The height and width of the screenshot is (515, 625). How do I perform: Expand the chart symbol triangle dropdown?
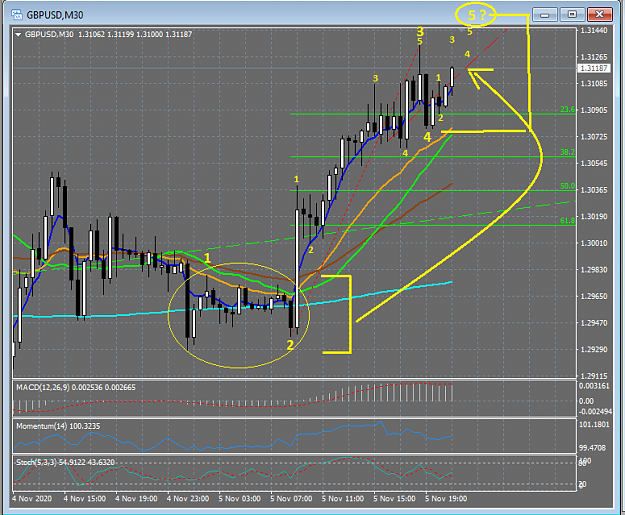tap(18, 35)
